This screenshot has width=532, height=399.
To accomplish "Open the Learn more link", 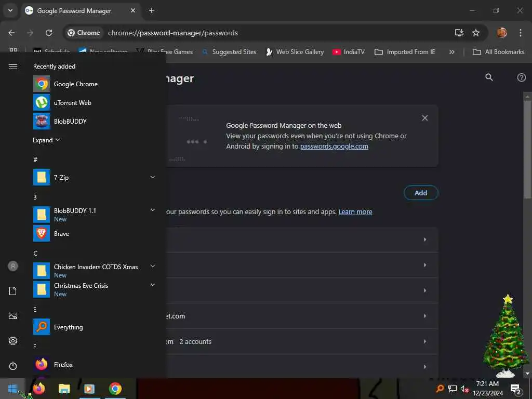I will pos(355,212).
